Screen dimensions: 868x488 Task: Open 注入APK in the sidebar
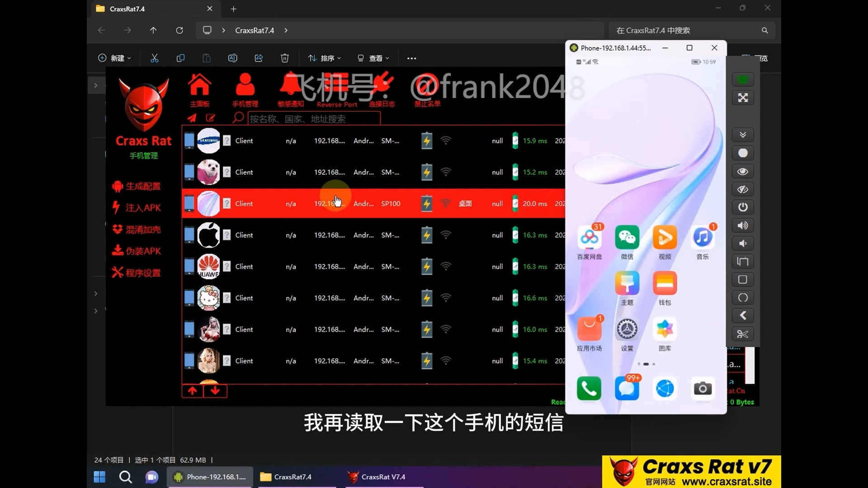[137, 208]
